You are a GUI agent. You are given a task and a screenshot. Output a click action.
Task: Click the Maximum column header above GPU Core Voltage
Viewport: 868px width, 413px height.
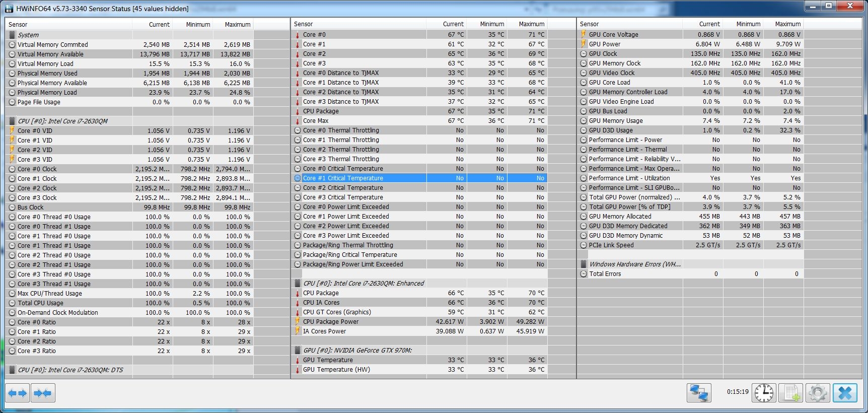pyautogui.click(x=783, y=24)
